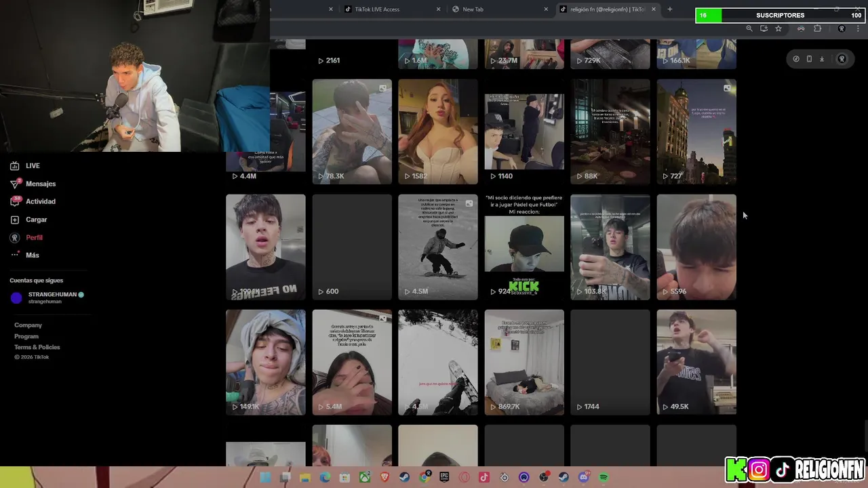Close the New Tab browser tab
The height and width of the screenshot is (488, 868).
click(x=546, y=9)
